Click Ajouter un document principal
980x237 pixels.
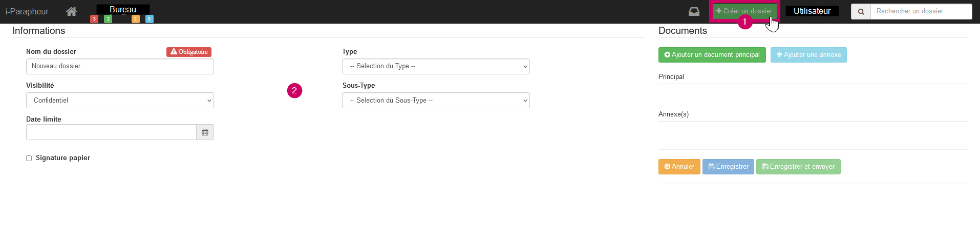[712, 55]
